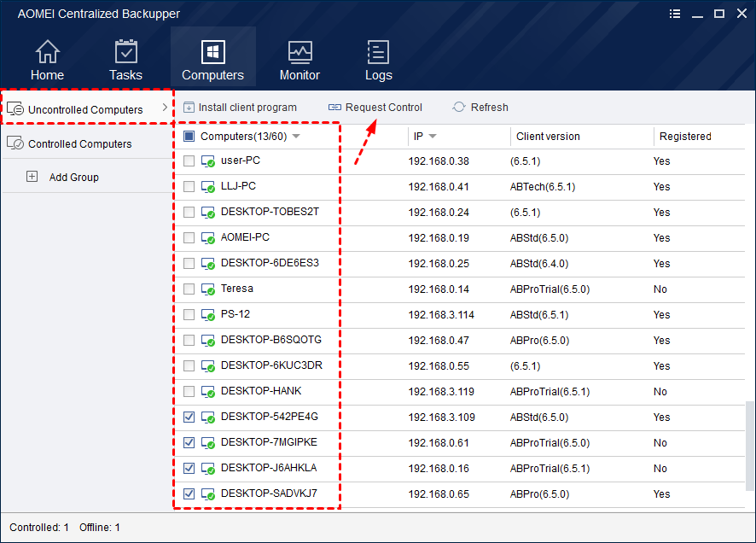Viewport: 756px width, 543px height.
Task: Click the computer icon next to DESKTOP-HANK
Action: point(208,392)
